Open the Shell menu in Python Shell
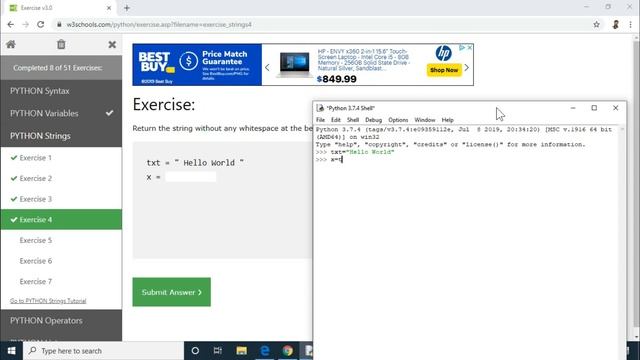This screenshot has width=640, height=360. [353, 120]
